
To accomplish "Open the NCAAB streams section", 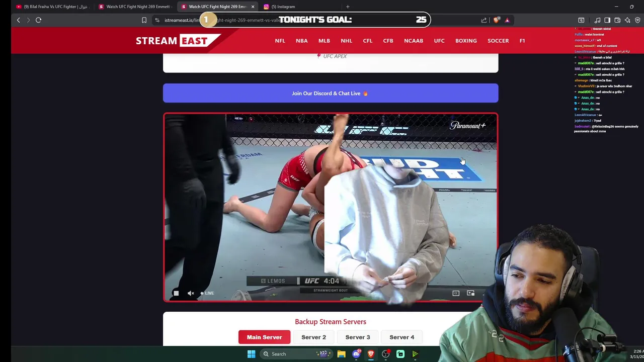I will point(414,41).
